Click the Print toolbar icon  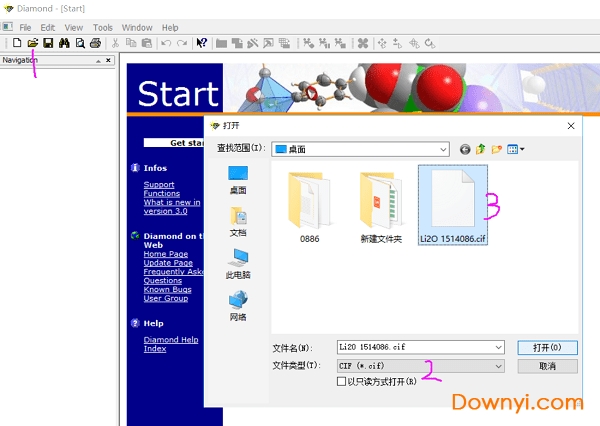(95, 43)
